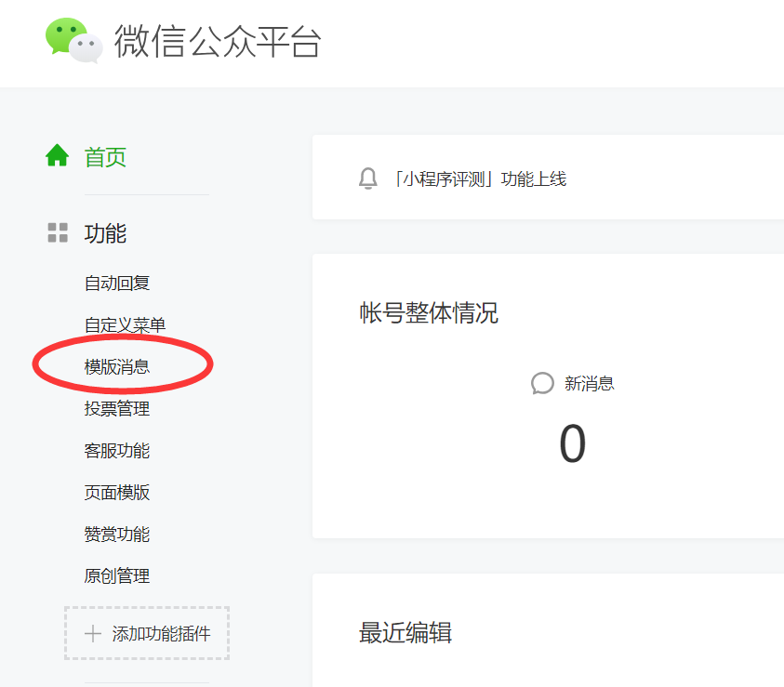Click the 微信公众平台 title text
The height and width of the screenshot is (687, 784).
pos(218,41)
